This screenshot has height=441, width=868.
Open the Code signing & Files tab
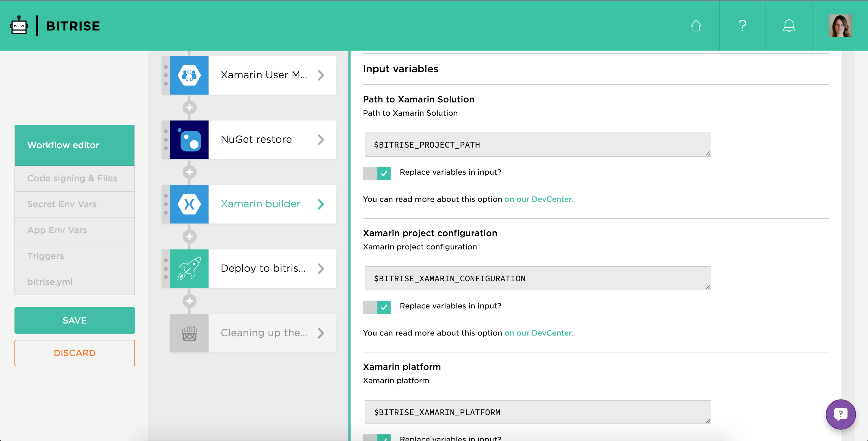74,178
